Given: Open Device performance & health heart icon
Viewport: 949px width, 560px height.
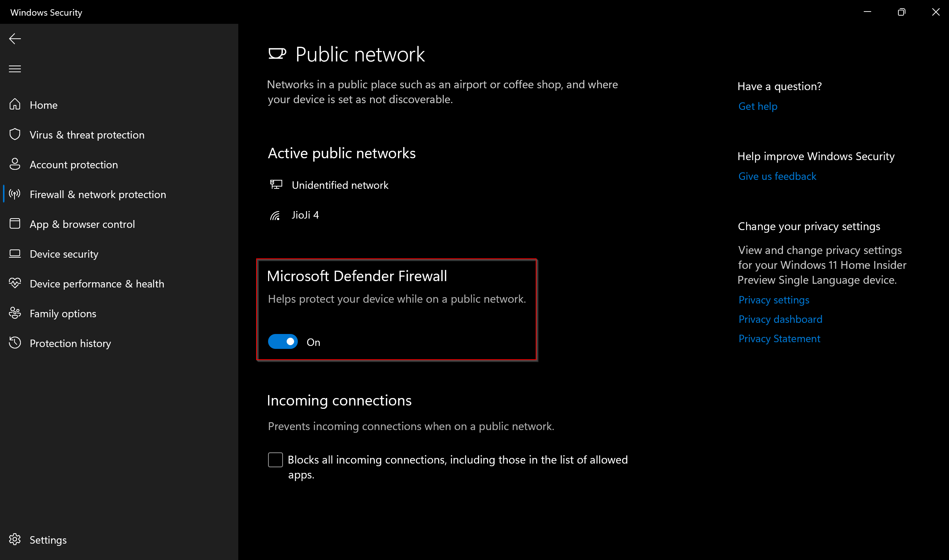Looking at the screenshot, I should tap(15, 283).
